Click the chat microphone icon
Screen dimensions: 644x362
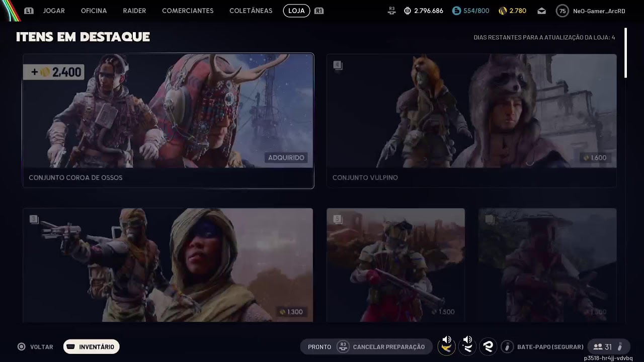tap(507, 347)
